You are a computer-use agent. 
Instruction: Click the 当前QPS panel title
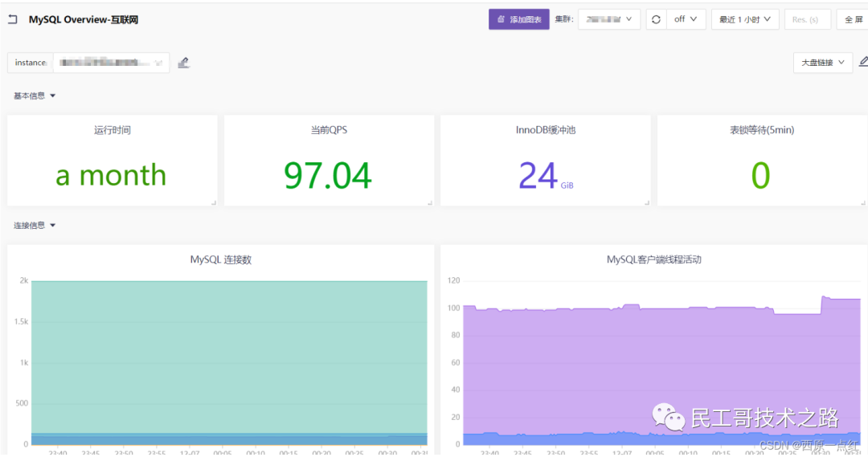[x=329, y=130]
